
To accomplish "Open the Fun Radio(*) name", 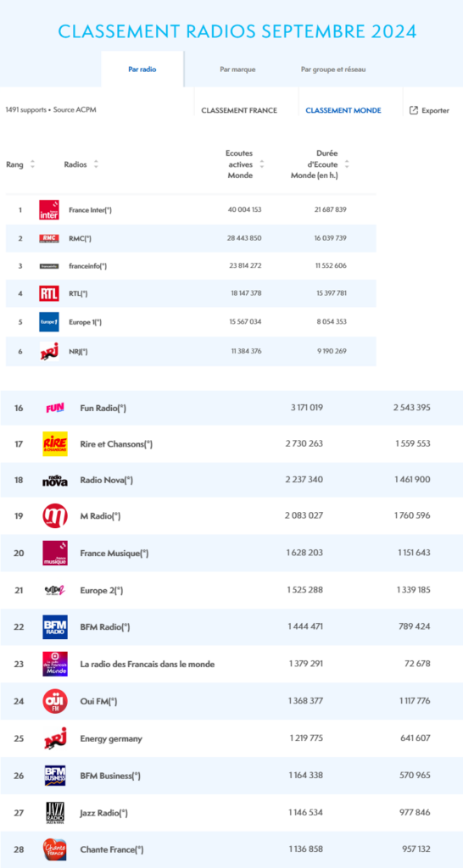I will pos(103,408).
